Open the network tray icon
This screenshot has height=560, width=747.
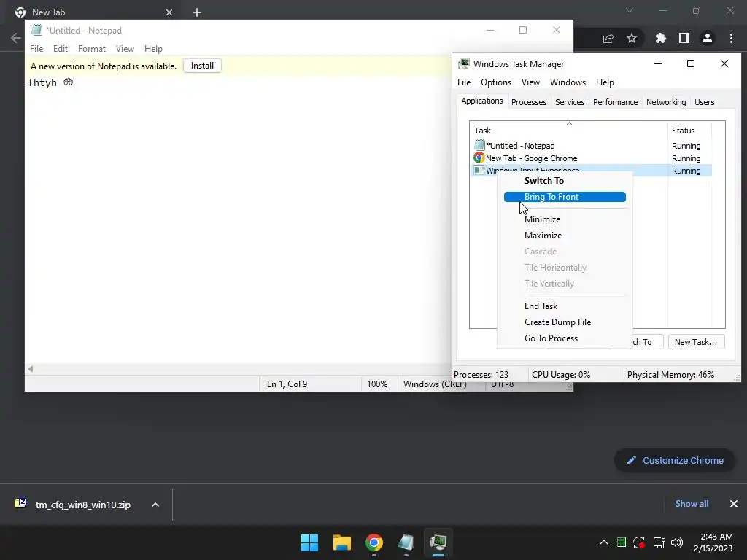[659, 542]
